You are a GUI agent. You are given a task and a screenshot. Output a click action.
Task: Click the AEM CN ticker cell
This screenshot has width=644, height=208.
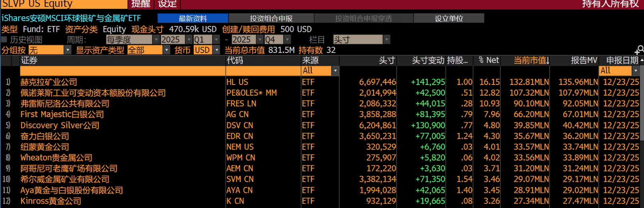point(239,168)
